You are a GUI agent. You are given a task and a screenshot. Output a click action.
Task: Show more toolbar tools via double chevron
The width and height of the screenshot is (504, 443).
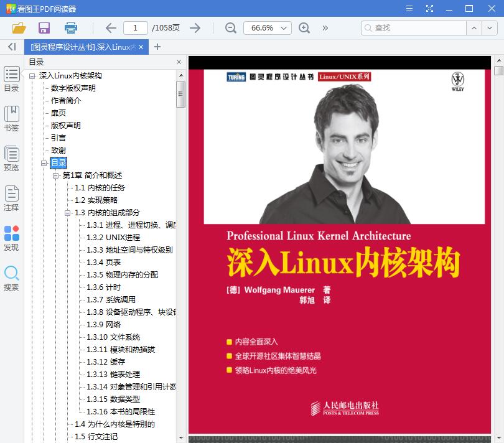click(325, 28)
